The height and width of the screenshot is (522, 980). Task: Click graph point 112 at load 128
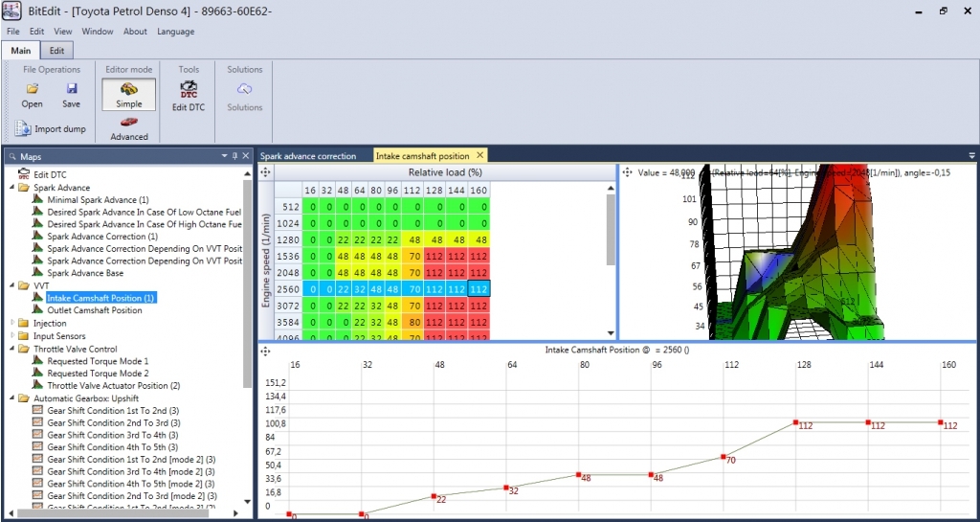795,422
